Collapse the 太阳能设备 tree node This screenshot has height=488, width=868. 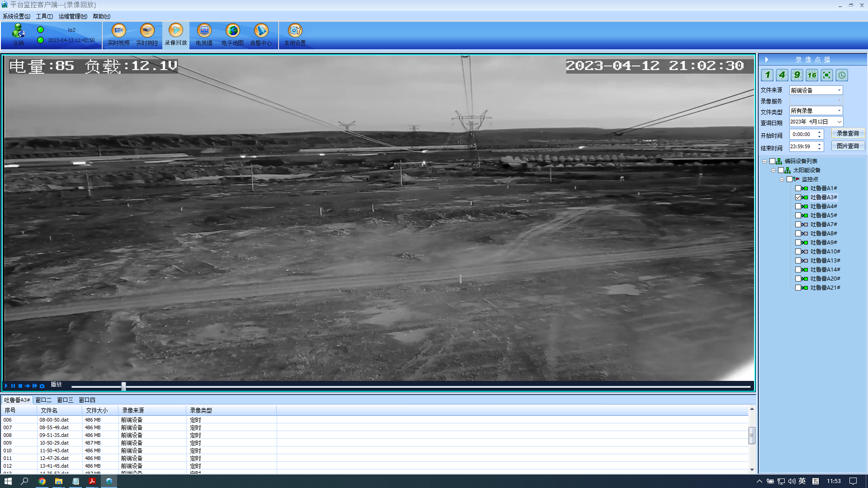pos(773,170)
